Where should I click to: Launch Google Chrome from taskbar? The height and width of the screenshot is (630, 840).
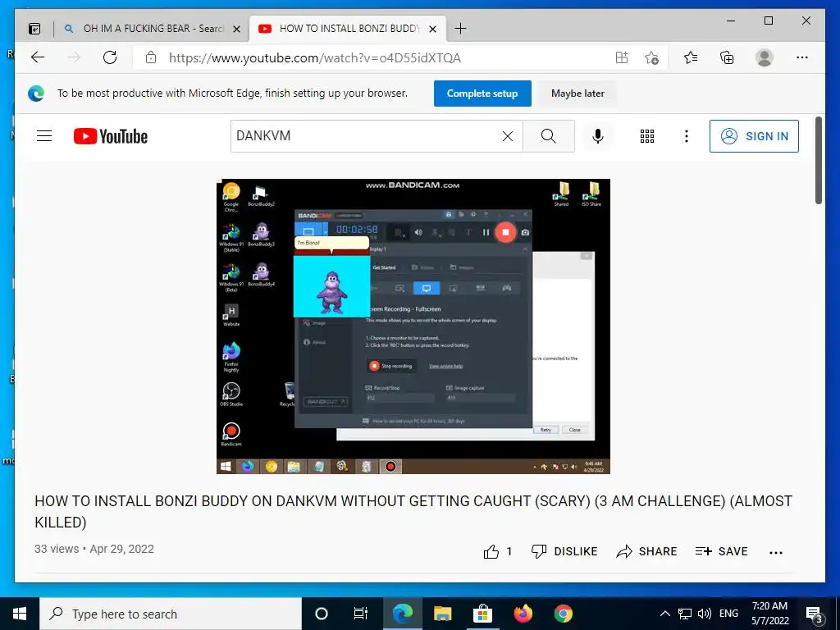coord(563,614)
